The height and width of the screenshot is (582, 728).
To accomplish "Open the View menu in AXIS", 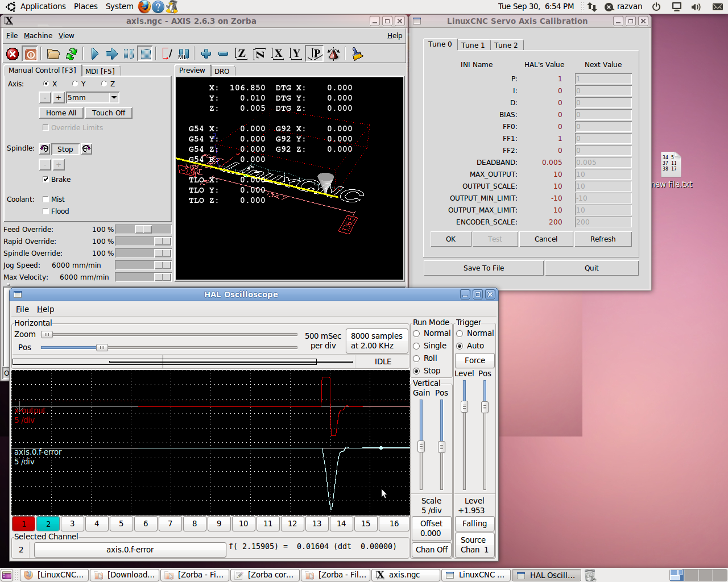I will (66, 35).
